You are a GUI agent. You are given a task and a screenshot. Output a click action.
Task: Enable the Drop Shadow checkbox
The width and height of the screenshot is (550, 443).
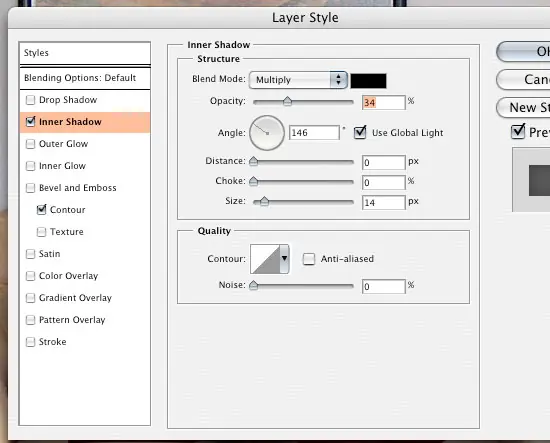(31, 100)
